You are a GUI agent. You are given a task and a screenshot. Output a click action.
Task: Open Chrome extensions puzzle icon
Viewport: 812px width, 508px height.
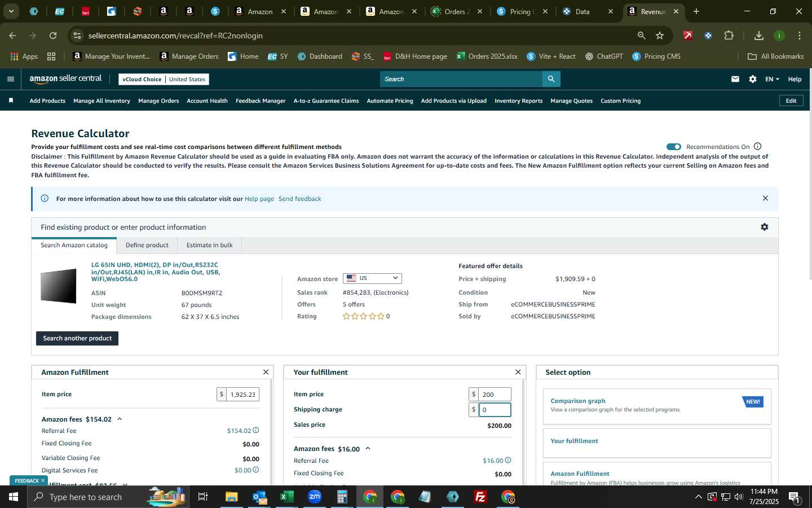pyautogui.click(x=729, y=36)
